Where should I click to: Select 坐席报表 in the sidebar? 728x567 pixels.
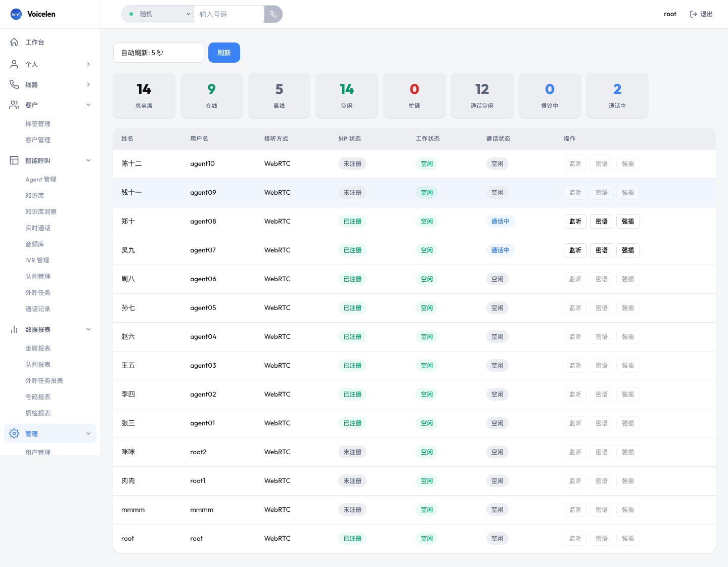(x=38, y=348)
